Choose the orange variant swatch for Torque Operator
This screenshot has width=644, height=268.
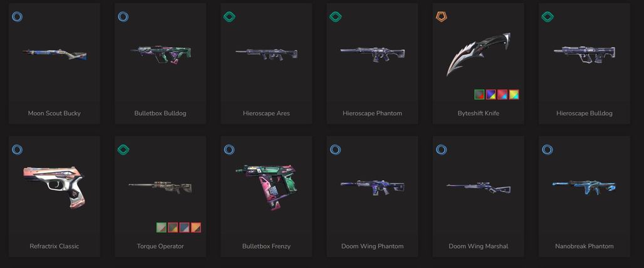click(196, 227)
